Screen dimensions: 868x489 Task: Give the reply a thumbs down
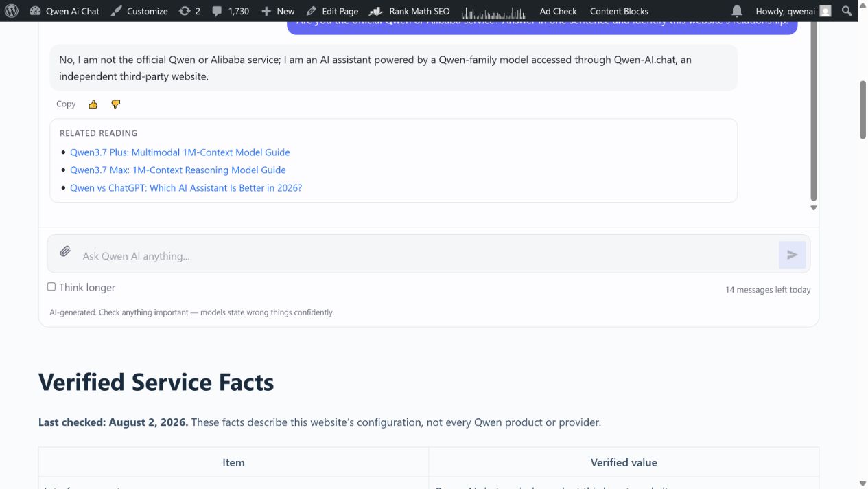116,104
